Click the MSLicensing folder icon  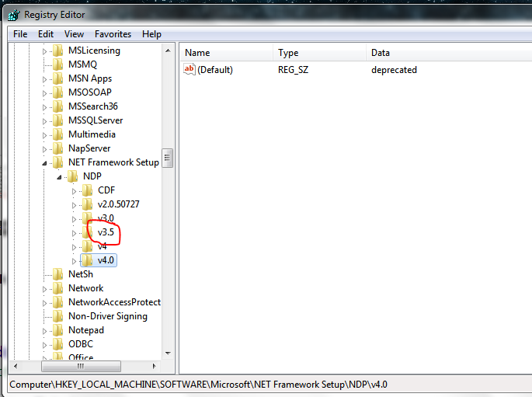58,50
